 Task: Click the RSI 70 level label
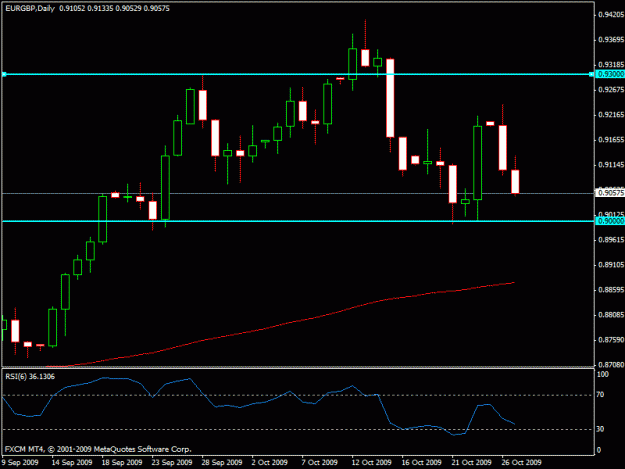[x=601, y=395]
